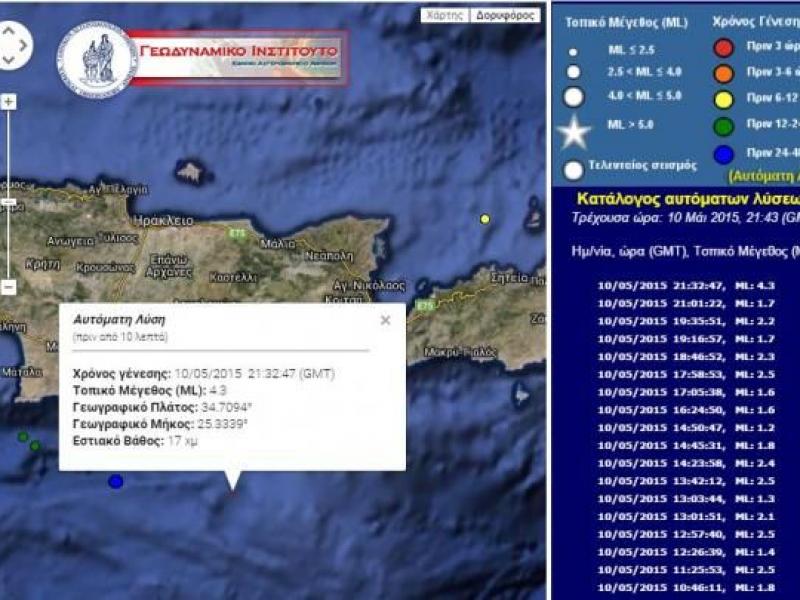Click the Ηράκλειο city label on map

coord(161,220)
